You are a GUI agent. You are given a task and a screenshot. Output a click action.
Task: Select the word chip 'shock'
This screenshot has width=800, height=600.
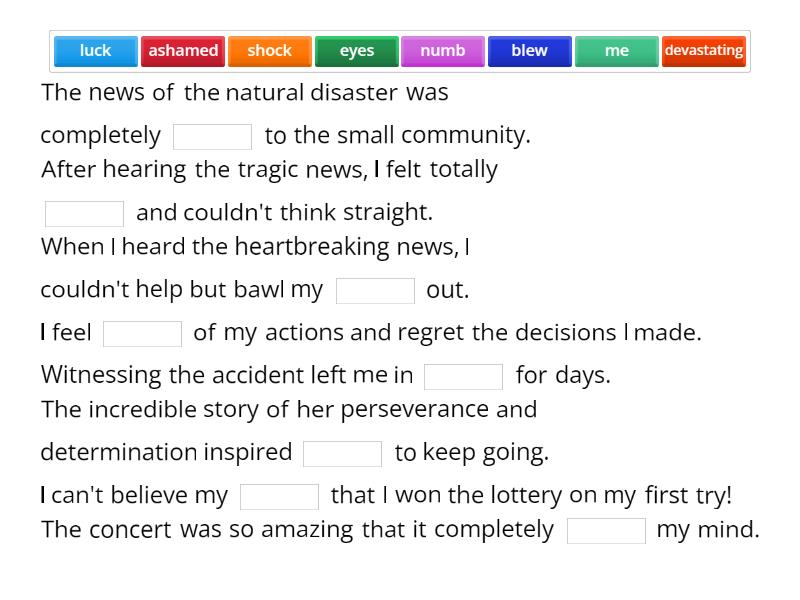(269, 51)
